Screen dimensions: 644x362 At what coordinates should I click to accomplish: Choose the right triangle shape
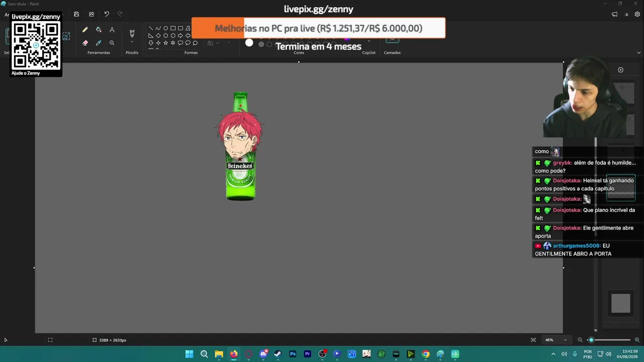[150, 36]
